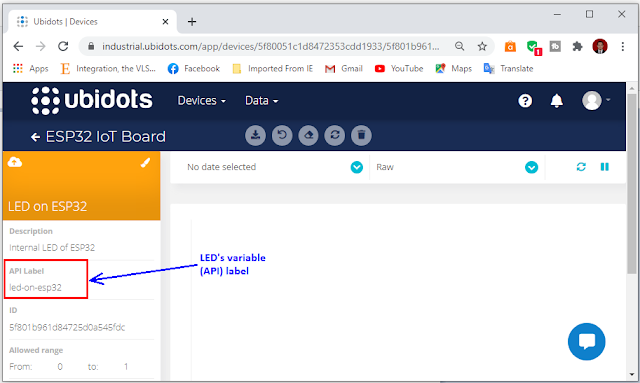
Task: Click the address bar URL
Action: tap(271, 47)
